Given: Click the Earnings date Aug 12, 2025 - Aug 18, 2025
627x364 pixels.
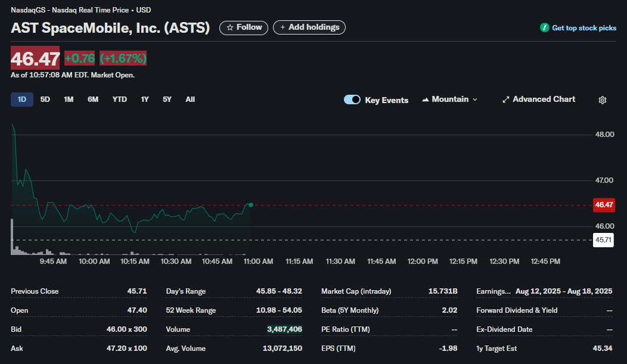Looking at the screenshot, I should coord(564,291).
